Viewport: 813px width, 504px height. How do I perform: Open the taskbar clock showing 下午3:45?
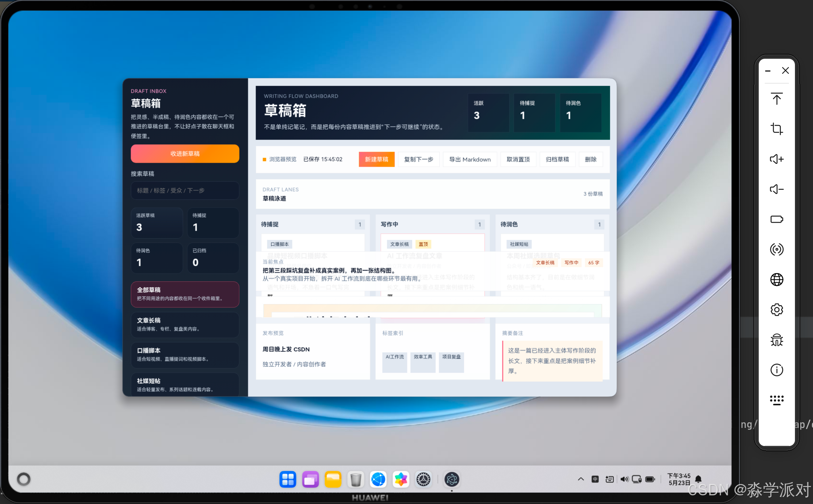click(x=679, y=479)
